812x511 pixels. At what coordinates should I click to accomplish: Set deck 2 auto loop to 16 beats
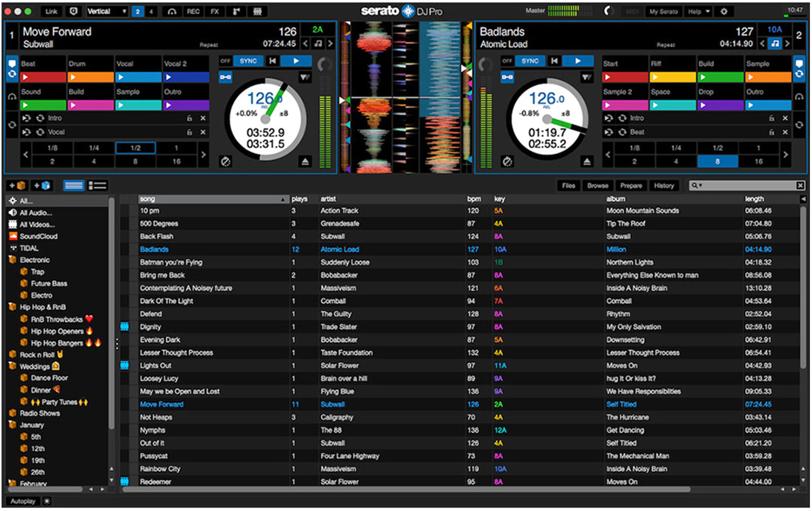pyautogui.click(x=758, y=161)
